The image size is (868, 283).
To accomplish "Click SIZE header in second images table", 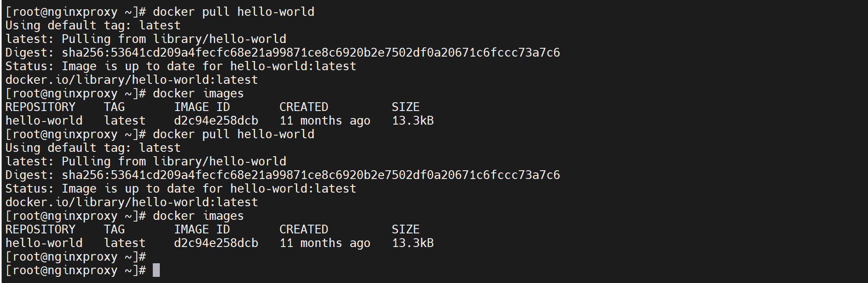I will 405,229.
